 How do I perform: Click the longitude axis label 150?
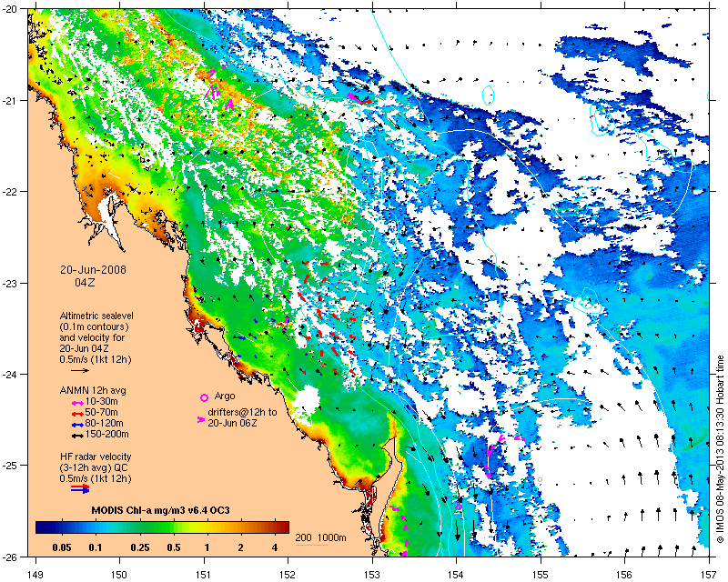(x=119, y=575)
